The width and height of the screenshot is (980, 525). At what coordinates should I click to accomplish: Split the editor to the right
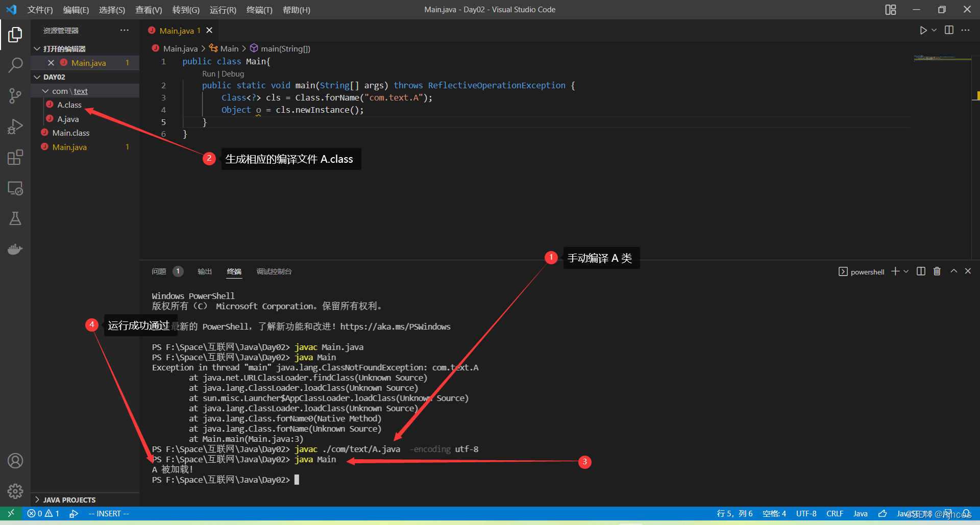coord(949,30)
